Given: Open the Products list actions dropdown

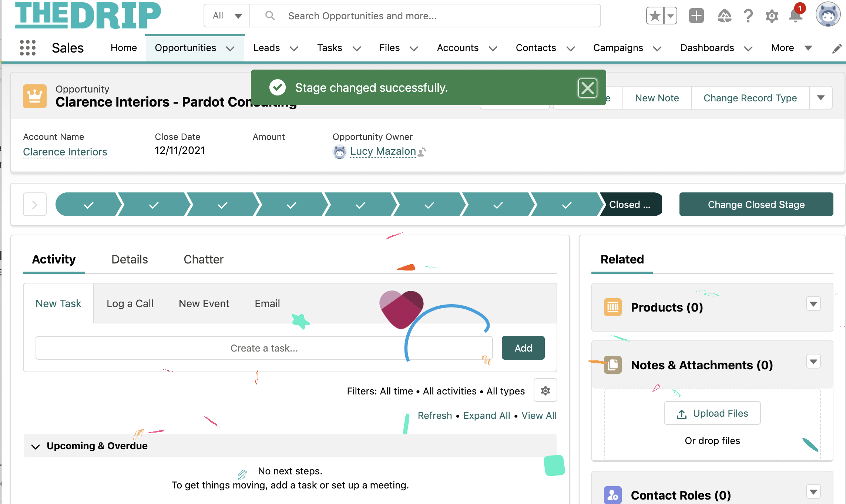Looking at the screenshot, I should tap(813, 304).
